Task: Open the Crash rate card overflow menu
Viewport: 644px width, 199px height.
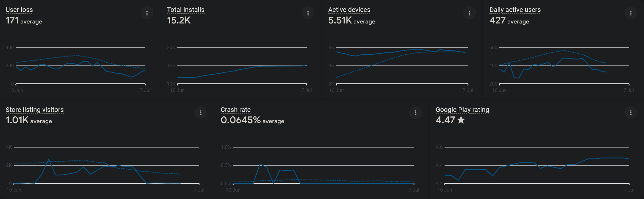Action: pos(416,113)
